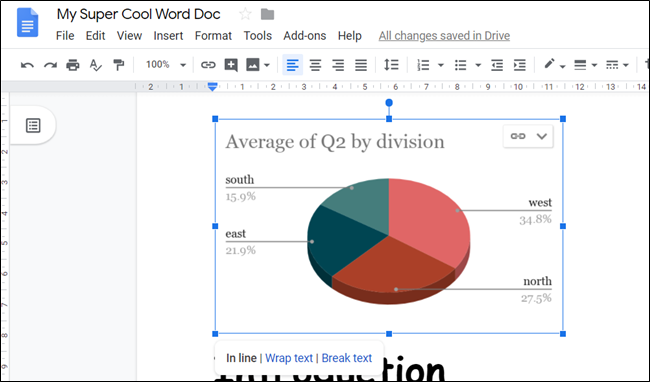Expand bulleted list style dropdown arrow
The height and width of the screenshot is (382, 650).
(478, 65)
